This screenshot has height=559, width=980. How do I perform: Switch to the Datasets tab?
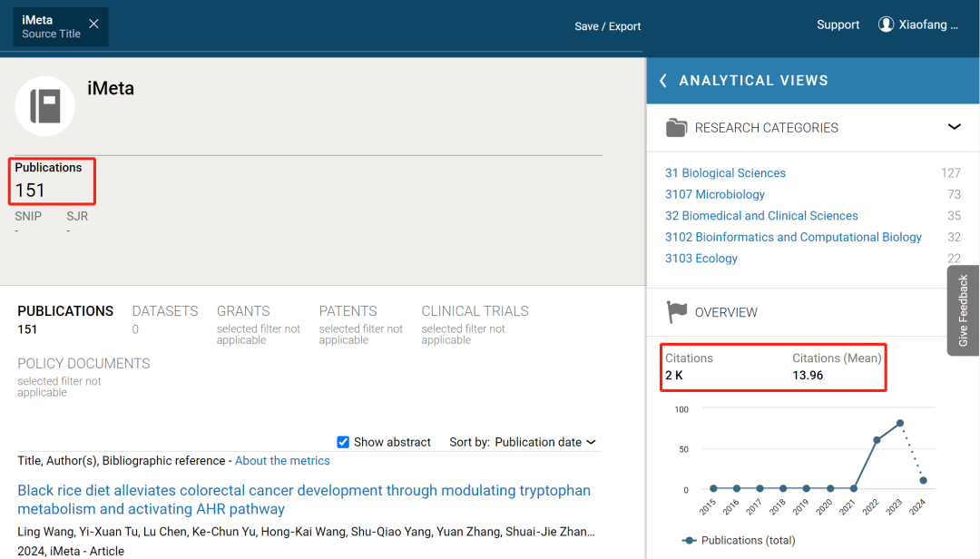click(x=165, y=319)
